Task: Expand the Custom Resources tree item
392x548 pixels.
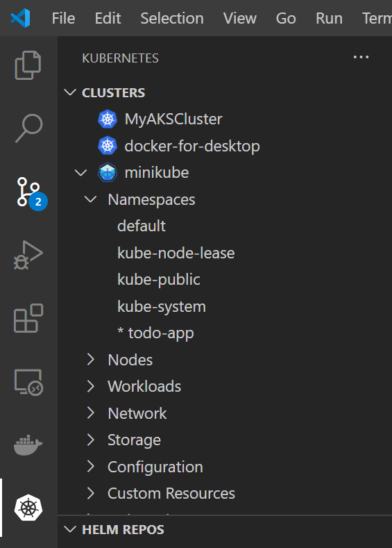Action: (x=91, y=493)
